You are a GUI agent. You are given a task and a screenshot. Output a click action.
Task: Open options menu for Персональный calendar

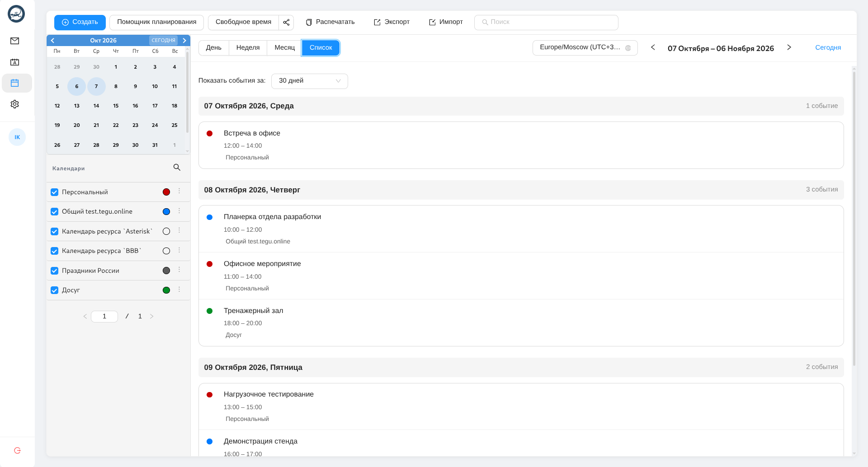[179, 191]
